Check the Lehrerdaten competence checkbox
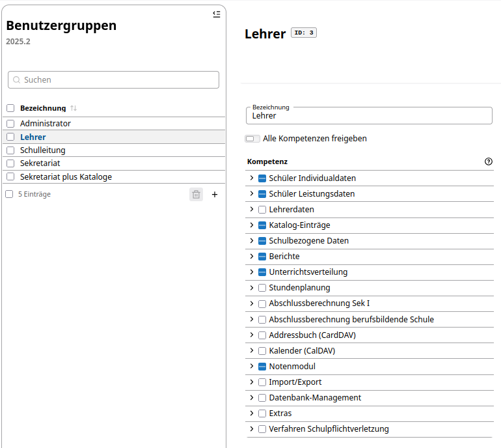This screenshot has width=501, height=448. (262, 210)
